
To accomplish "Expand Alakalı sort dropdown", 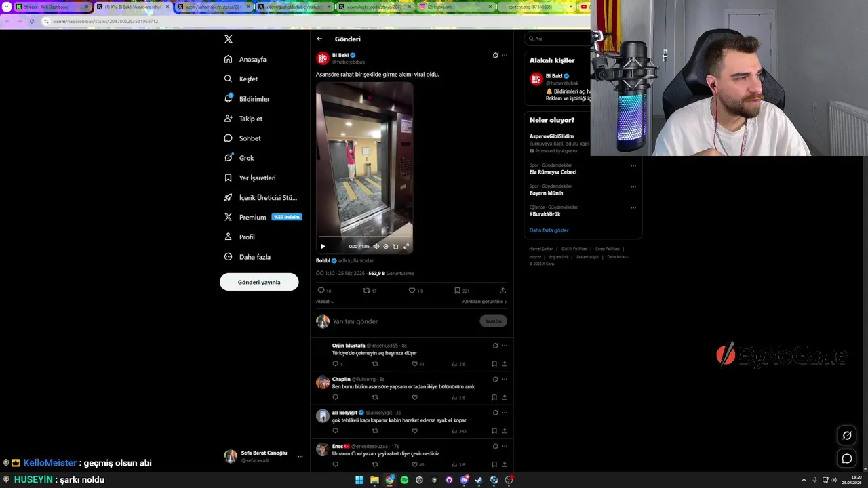I will point(325,302).
